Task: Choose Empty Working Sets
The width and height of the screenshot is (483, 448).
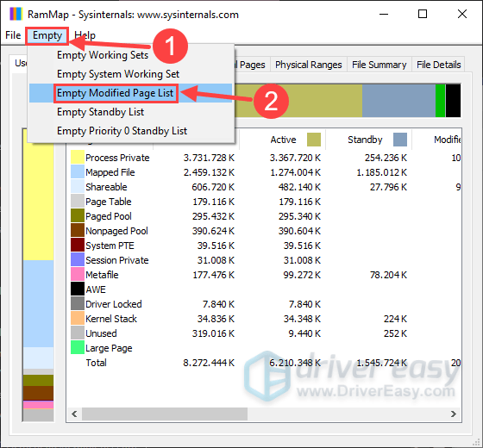Action: point(103,55)
